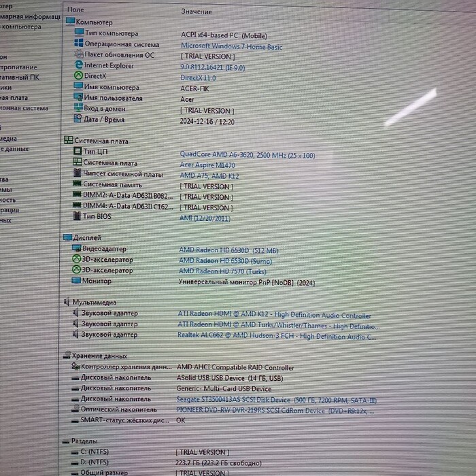
Task: Select the Системная плата section header text
Action: pos(101,141)
